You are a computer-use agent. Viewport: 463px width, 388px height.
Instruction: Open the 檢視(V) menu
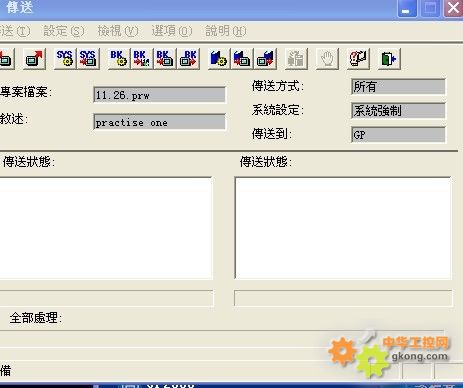point(118,31)
